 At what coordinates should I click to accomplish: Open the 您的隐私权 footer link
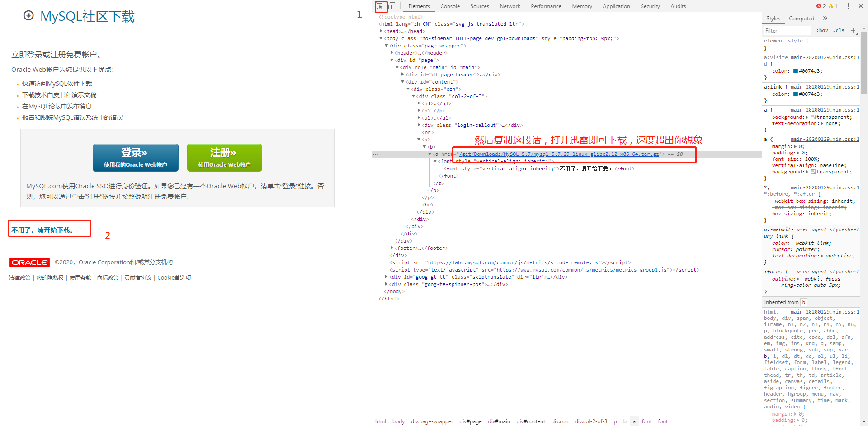(50, 278)
